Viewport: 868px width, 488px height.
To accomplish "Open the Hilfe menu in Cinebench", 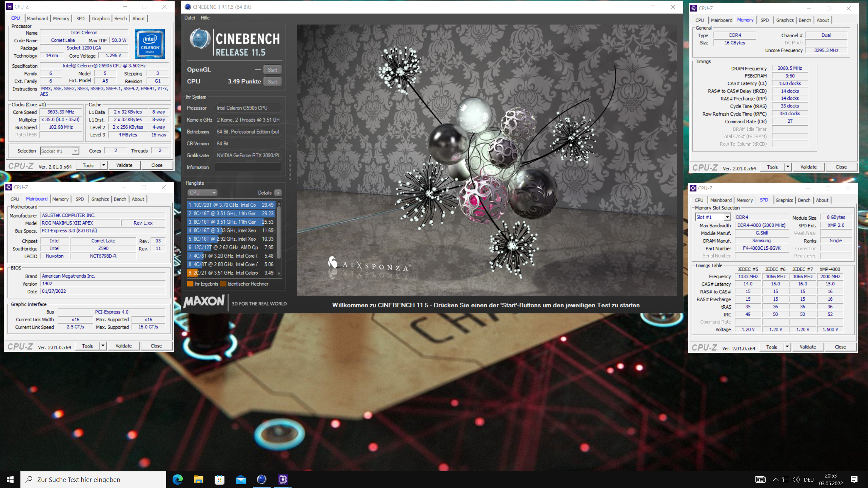I will [205, 18].
